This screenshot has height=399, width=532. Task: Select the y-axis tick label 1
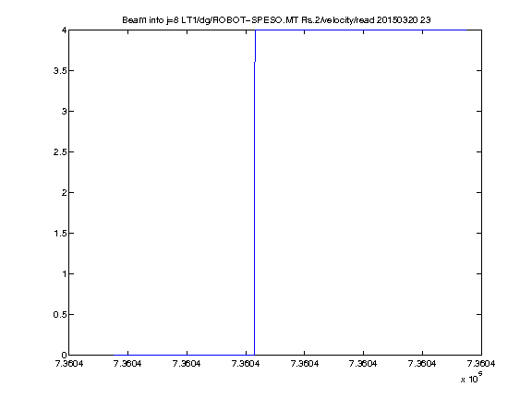[x=64, y=273]
